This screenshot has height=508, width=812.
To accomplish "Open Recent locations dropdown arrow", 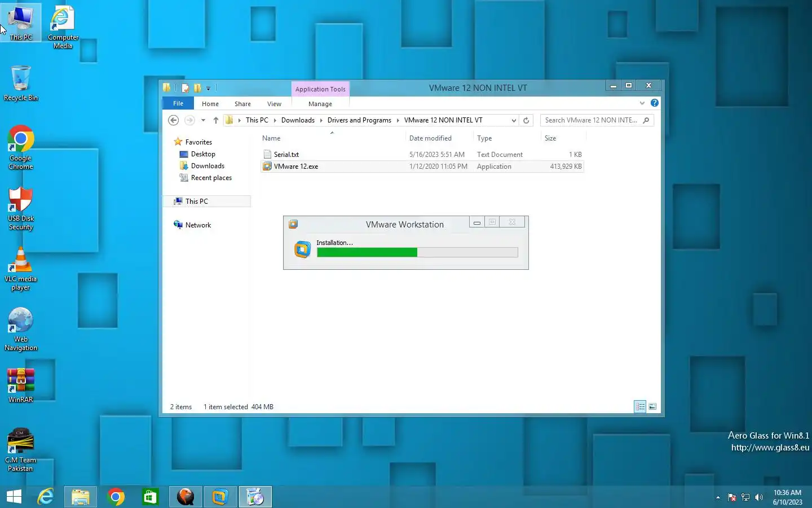I will 203,120.
